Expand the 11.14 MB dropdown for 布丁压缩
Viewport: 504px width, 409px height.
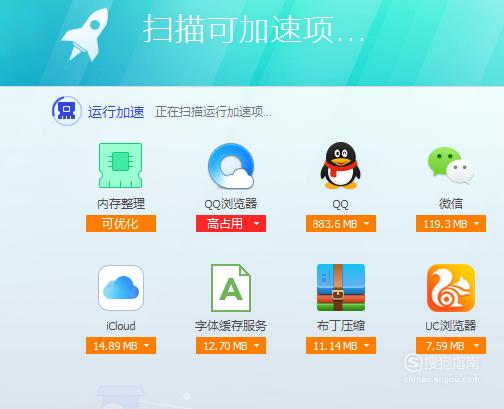(341, 346)
